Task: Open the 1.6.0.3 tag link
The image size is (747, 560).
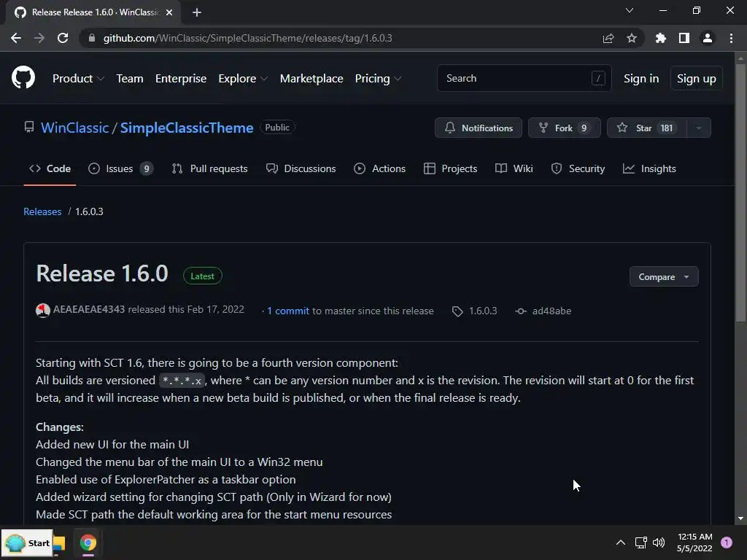Action: [x=483, y=311]
